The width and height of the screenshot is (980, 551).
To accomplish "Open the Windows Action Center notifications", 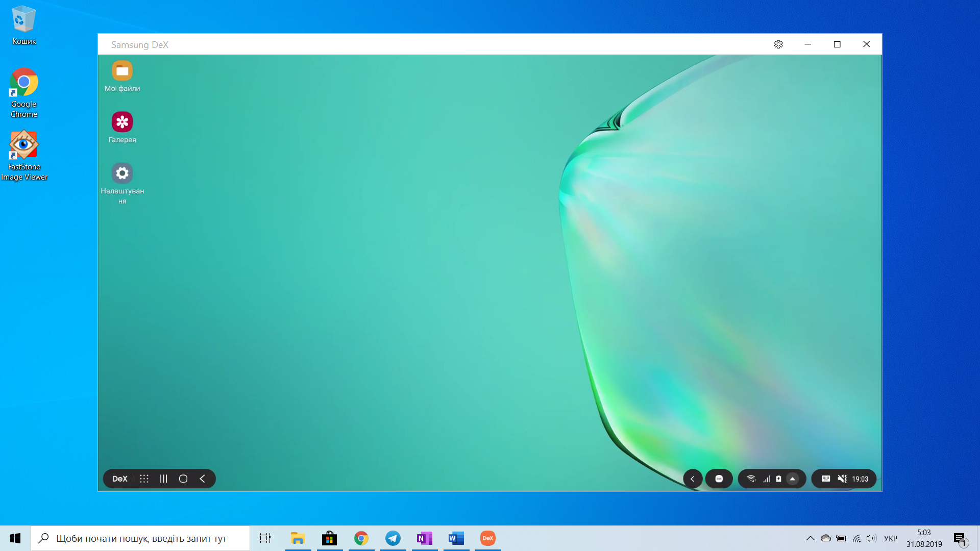I will 961,539.
